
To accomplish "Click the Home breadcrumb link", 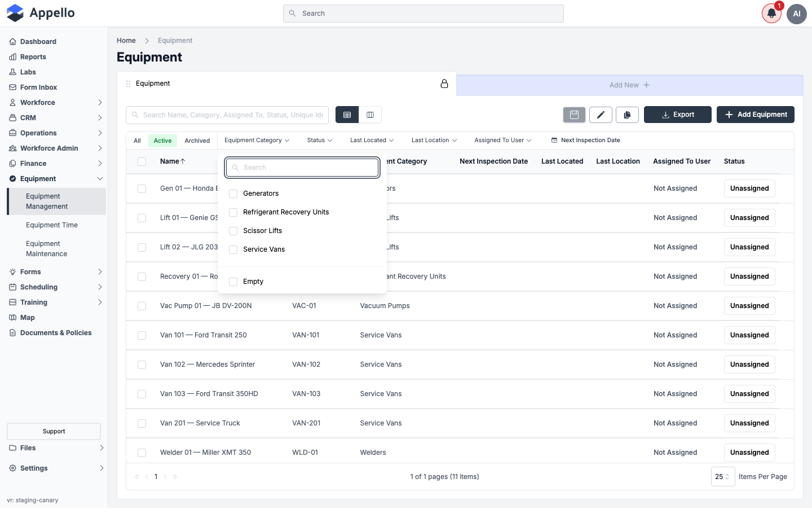I will pos(126,41).
